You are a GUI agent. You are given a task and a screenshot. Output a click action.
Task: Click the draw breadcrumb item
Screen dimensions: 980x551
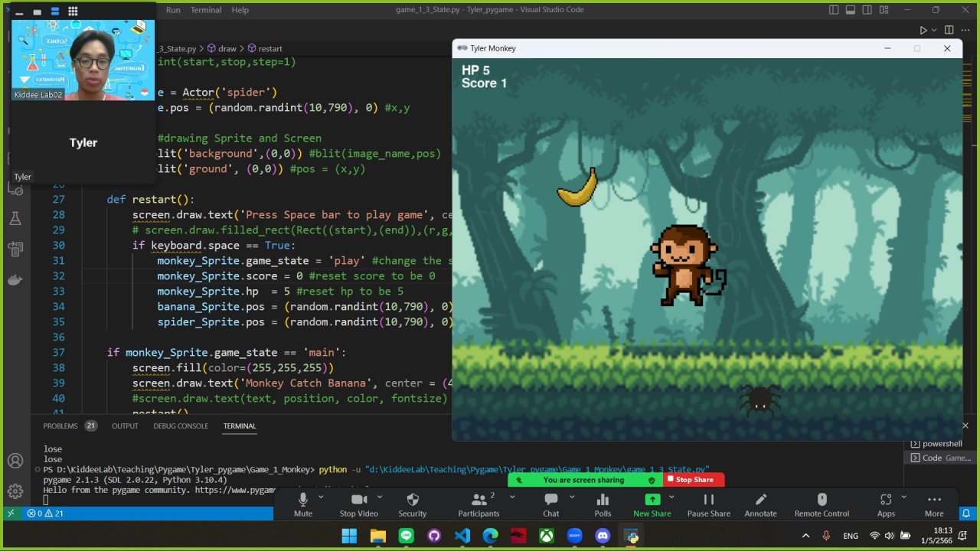click(x=222, y=48)
